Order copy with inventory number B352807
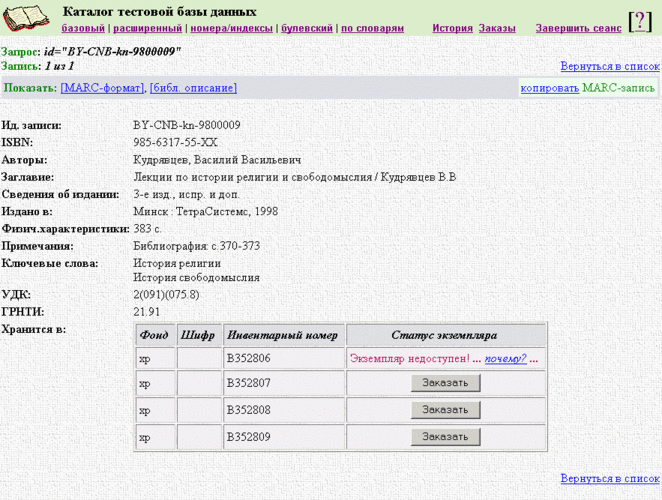The height and width of the screenshot is (500, 662). click(445, 384)
